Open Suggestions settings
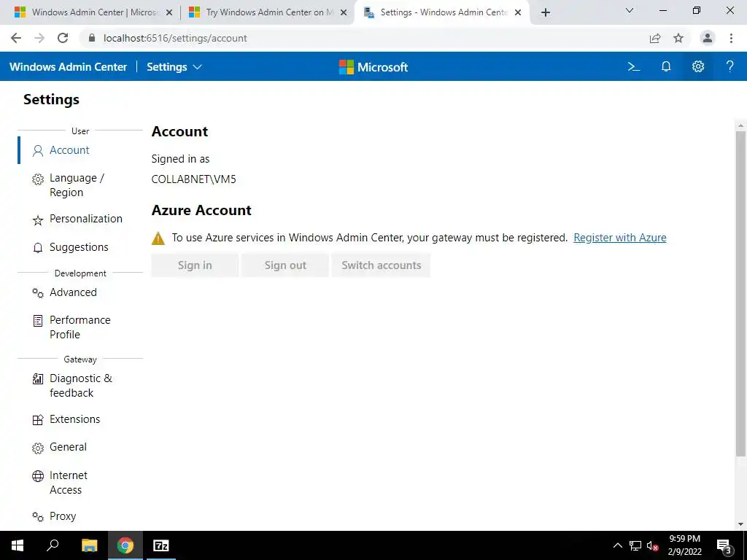The width and height of the screenshot is (747, 560). [x=80, y=247]
